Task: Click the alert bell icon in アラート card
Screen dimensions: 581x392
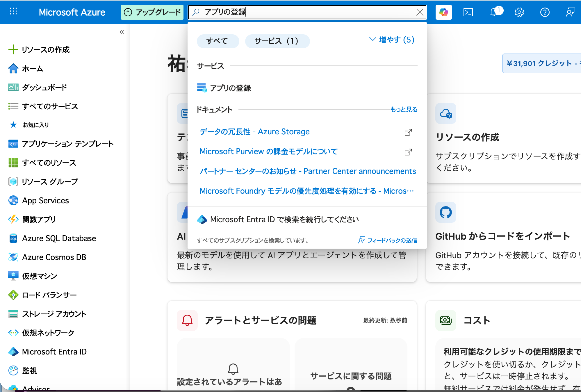Action: click(187, 320)
